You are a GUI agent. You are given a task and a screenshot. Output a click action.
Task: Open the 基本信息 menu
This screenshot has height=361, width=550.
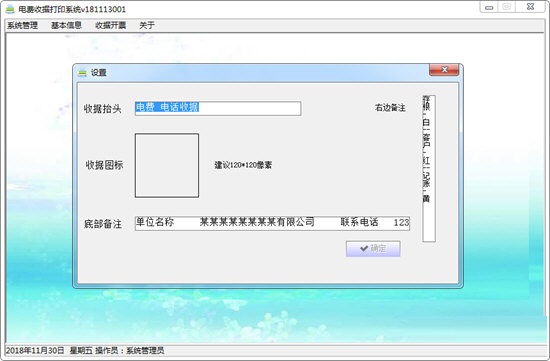[x=66, y=25]
